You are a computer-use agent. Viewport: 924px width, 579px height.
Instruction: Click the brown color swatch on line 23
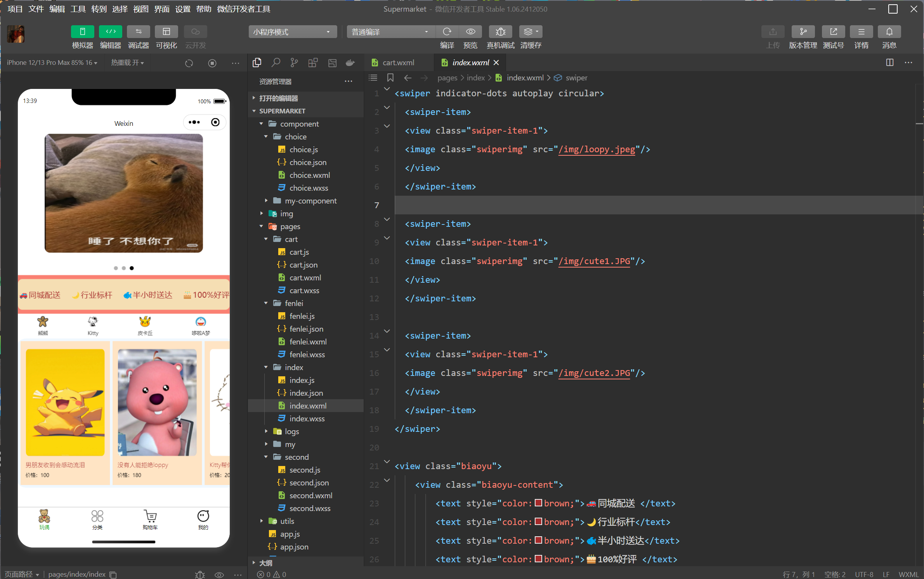pos(538,503)
